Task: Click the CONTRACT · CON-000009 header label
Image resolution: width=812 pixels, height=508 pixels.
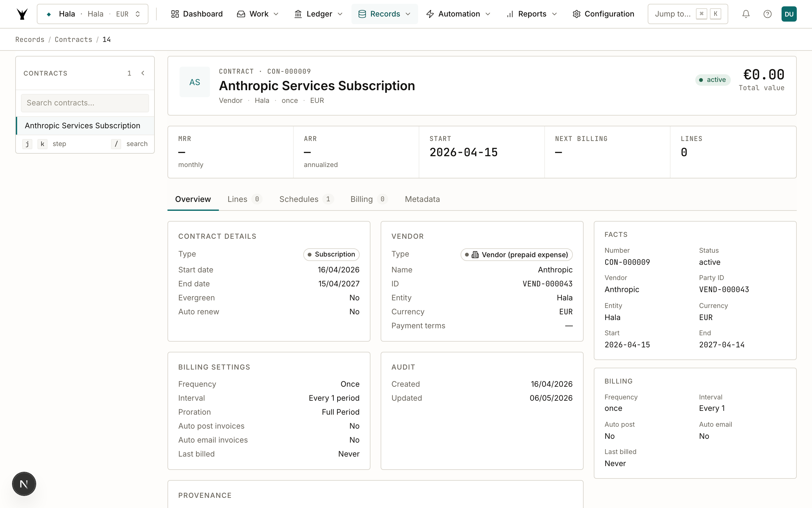Action: tap(265, 71)
